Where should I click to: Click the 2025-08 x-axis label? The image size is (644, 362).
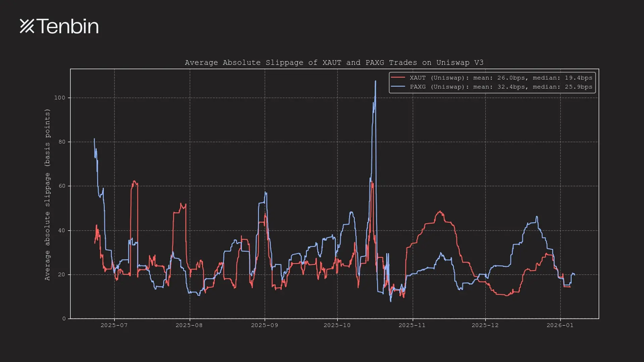[x=189, y=325]
